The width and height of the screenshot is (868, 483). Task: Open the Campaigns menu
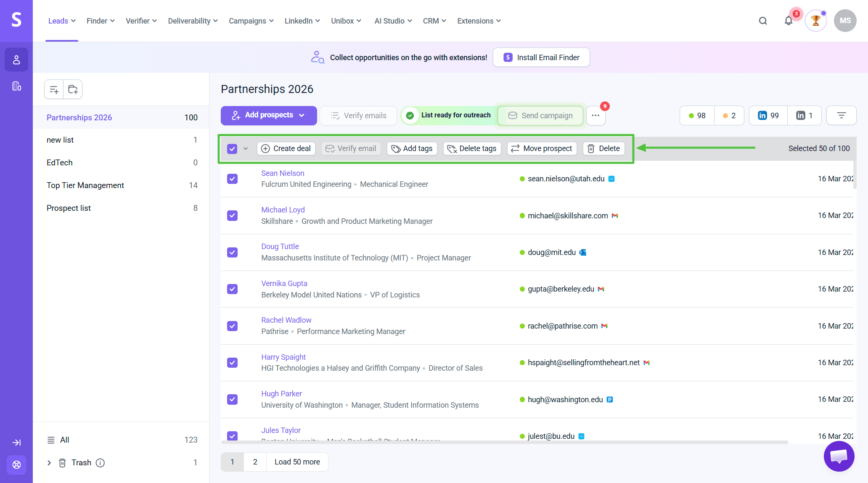click(x=251, y=21)
